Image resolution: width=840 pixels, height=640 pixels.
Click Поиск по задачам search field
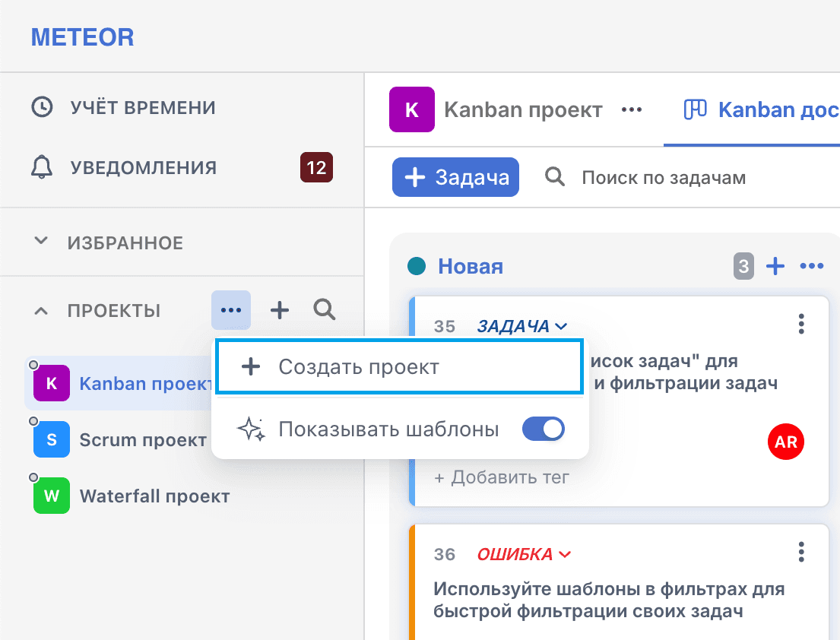coord(664,177)
